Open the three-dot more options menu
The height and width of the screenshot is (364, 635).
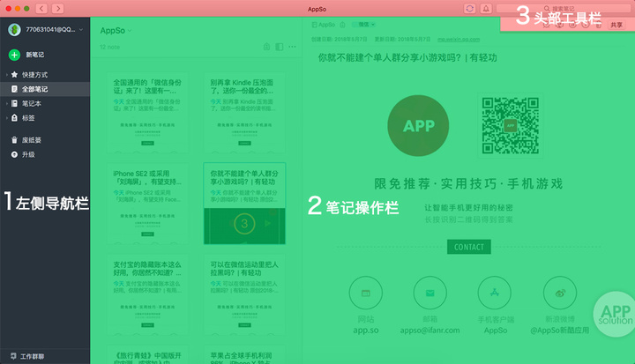tap(293, 47)
